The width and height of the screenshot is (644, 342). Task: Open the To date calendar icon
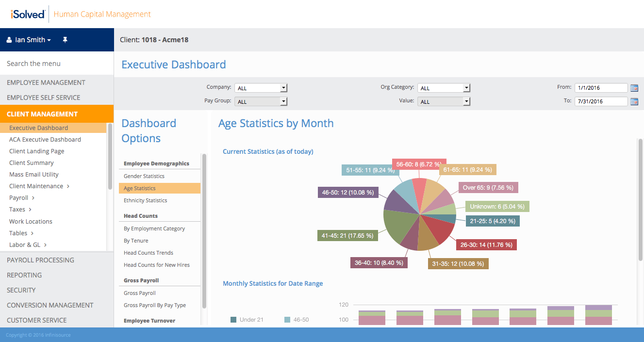(x=634, y=101)
